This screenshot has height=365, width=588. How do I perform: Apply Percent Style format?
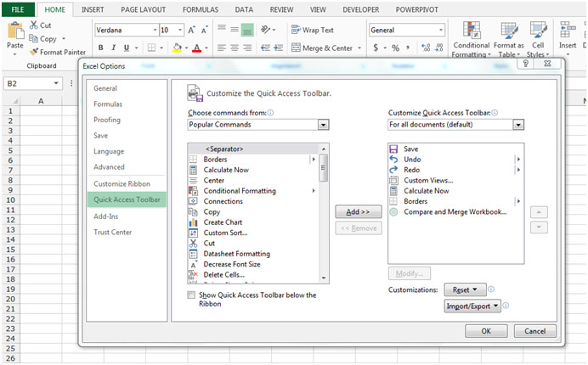coord(395,48)
